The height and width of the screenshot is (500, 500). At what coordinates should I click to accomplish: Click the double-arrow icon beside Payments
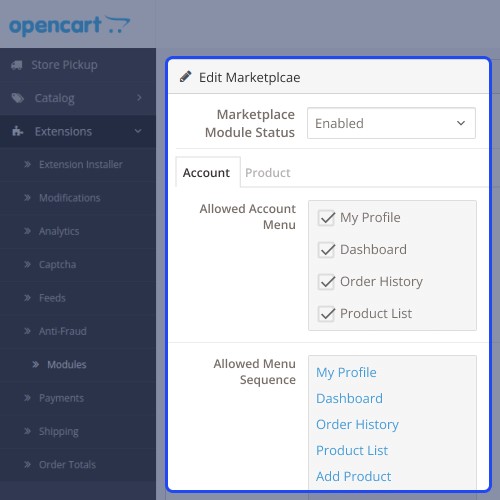click(x=27, y=398)
